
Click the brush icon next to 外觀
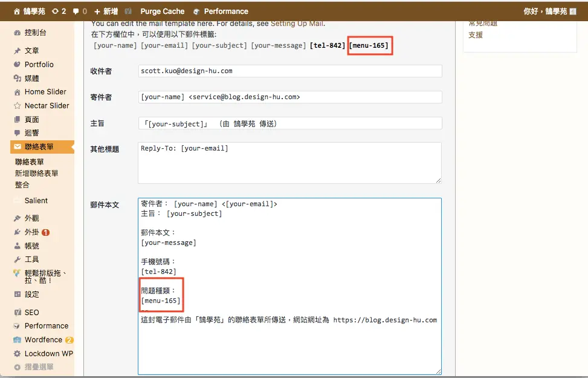point(18,218)
